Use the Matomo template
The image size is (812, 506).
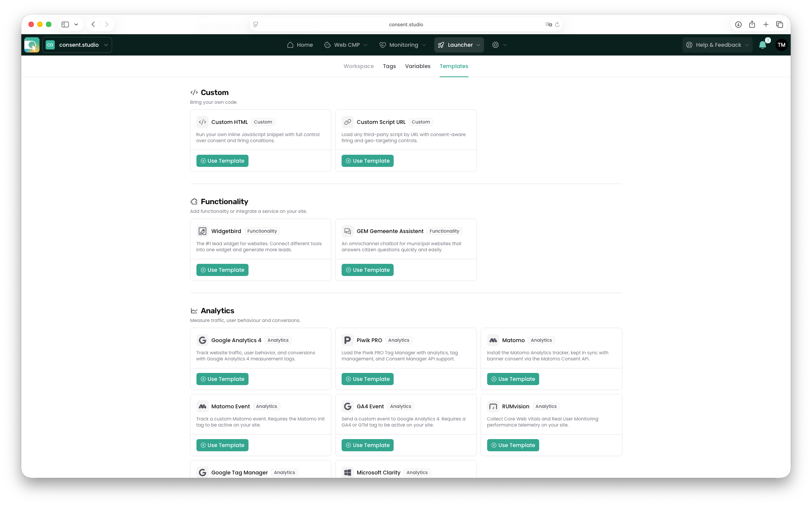[x=513, y=379]
